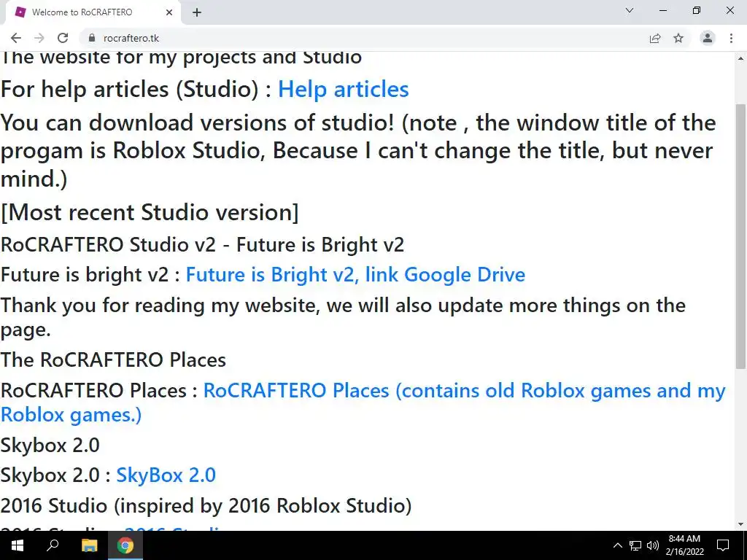Open the Windows Start menu

(18, 545)
